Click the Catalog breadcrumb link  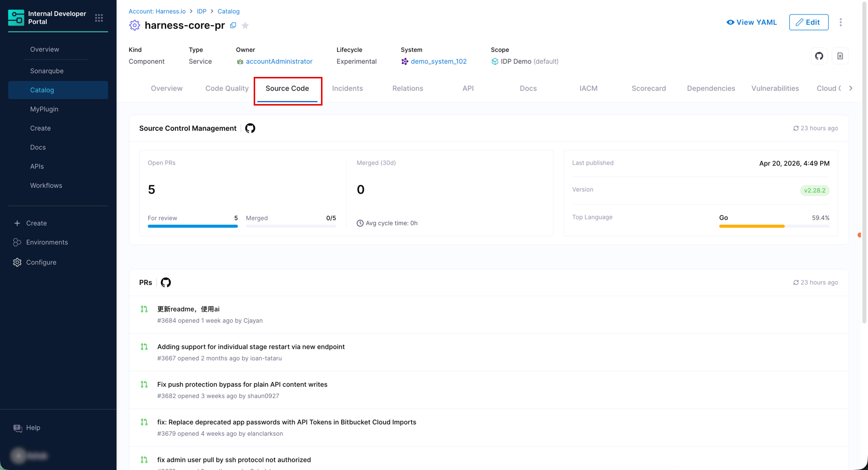point(229,11)
